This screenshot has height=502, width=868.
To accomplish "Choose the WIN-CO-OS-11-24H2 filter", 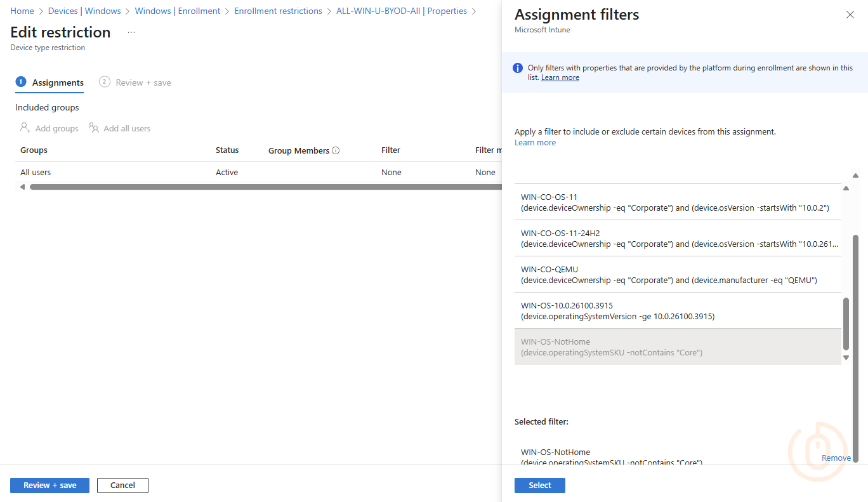I will coord(677,238).
